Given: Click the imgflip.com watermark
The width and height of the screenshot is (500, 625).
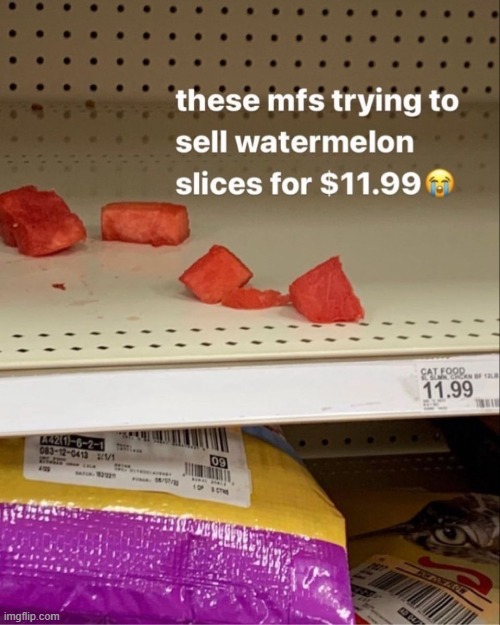Looking at the screenshot, I should 30,617.
